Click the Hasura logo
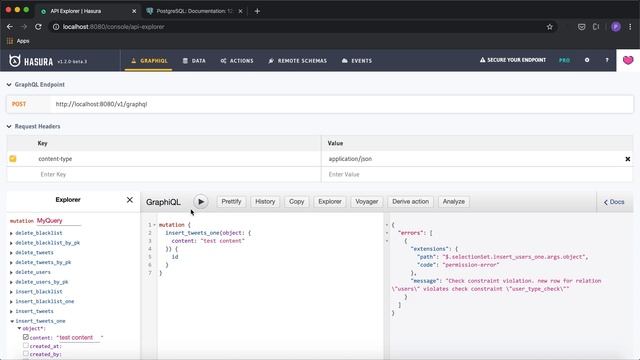 click(x=31, y=61)
